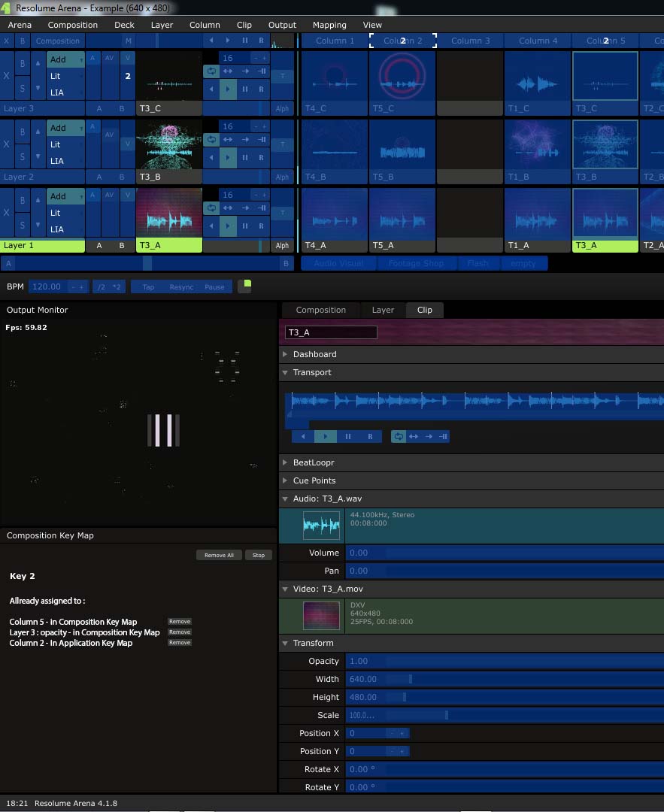The image size is (664, 812).
Task: Expand the Dashboard section
Action: pyautogui.click(x=314, y=354)
